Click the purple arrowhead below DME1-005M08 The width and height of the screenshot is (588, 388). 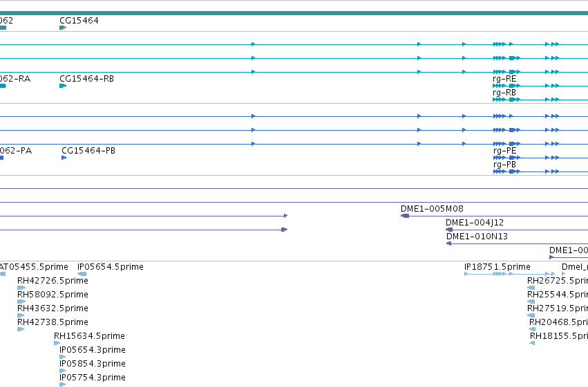pyautogui.click(x=405, y=216)
